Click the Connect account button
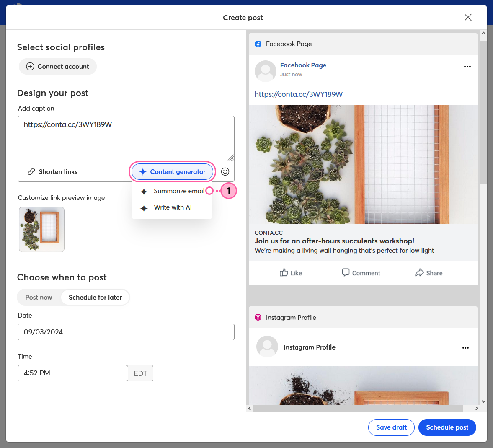Screen dimensions: 493x448 pos(57,66)
